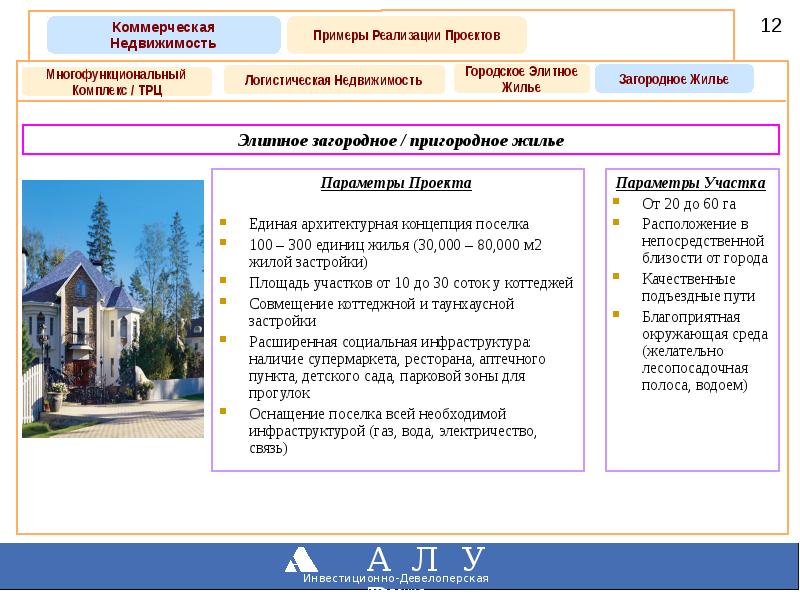800x600 pixels.
Task: Click the ALU triangle logo icon
Action: (301, 559)
